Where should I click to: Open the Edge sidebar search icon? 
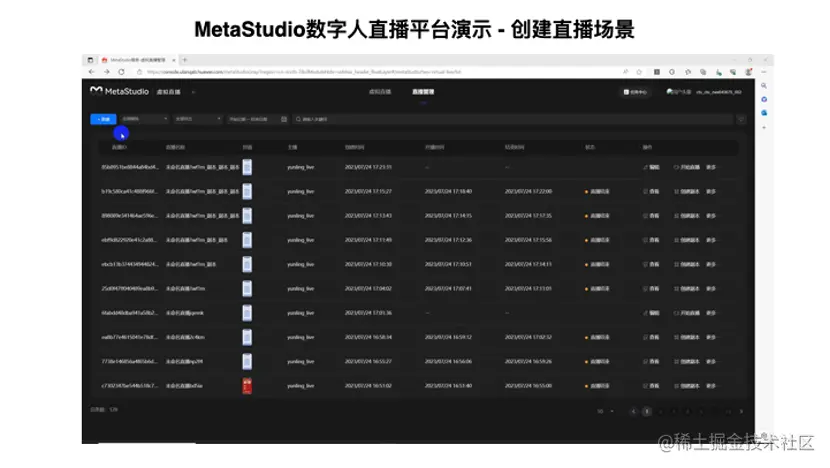[764, 85]
